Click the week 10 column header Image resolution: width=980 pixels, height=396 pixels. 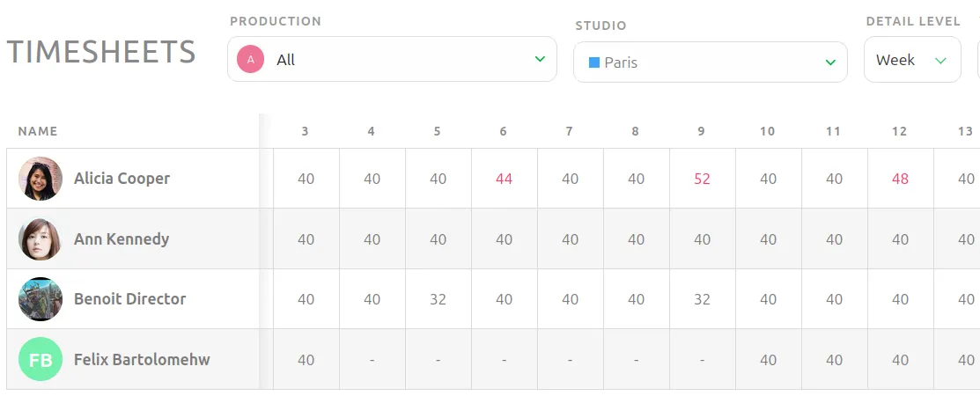768,131
